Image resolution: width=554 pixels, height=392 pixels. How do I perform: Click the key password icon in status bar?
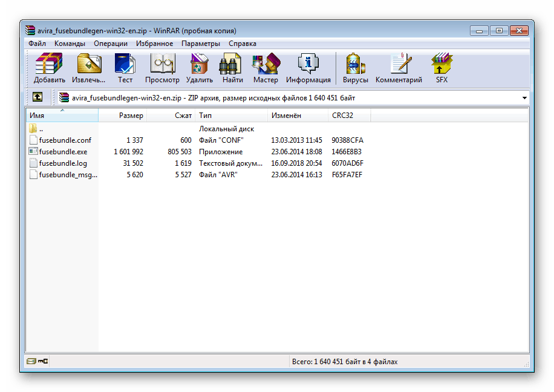tap(43, 361)
